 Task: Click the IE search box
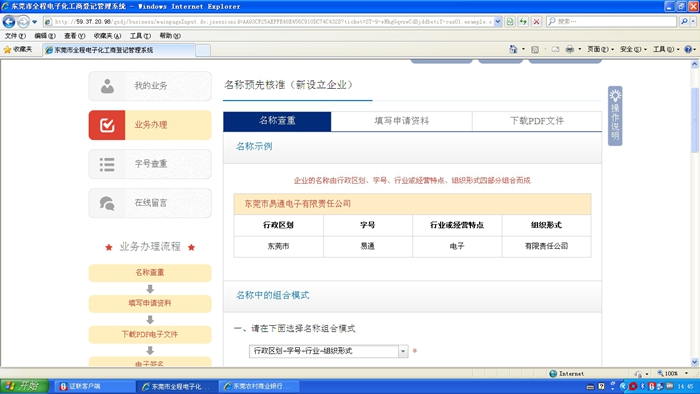point(612,21)
